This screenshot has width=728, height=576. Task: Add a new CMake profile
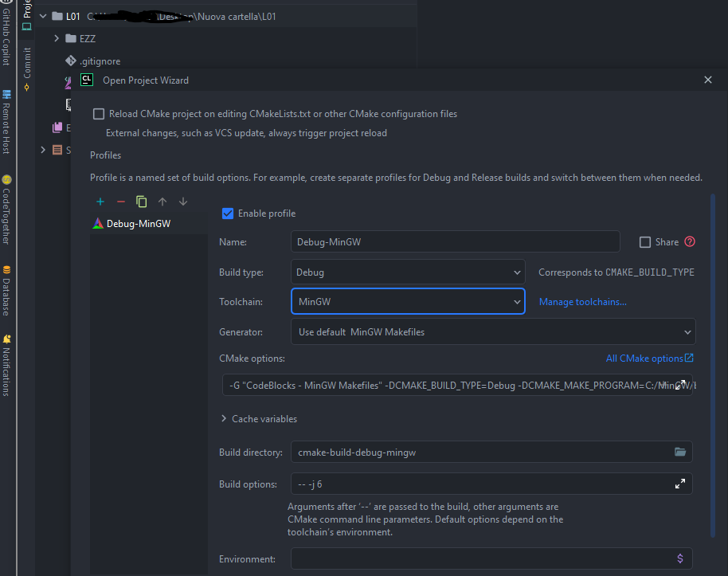(x=100, y=202)
